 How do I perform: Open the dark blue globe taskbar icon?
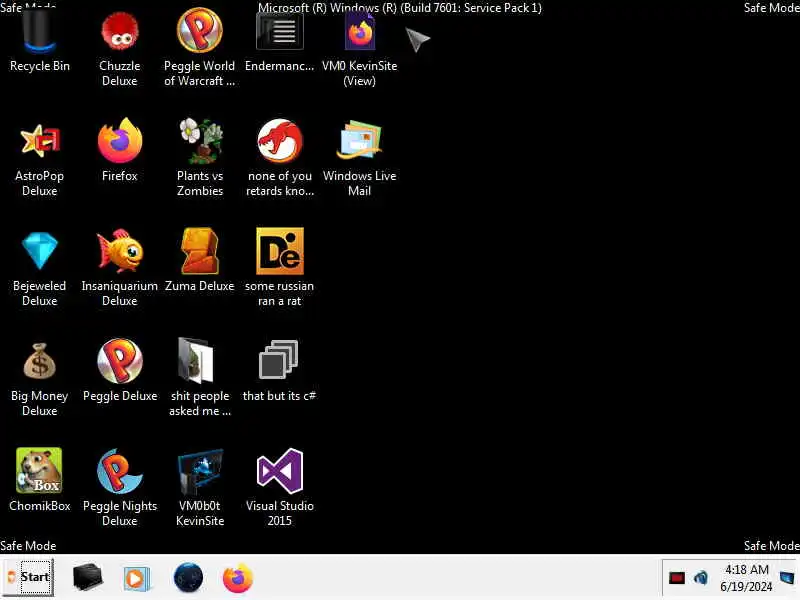188,578
